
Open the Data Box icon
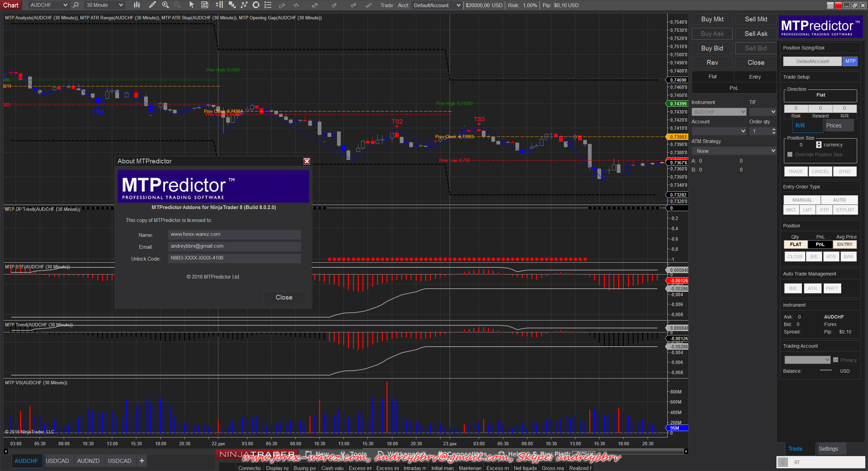[205, 5]
